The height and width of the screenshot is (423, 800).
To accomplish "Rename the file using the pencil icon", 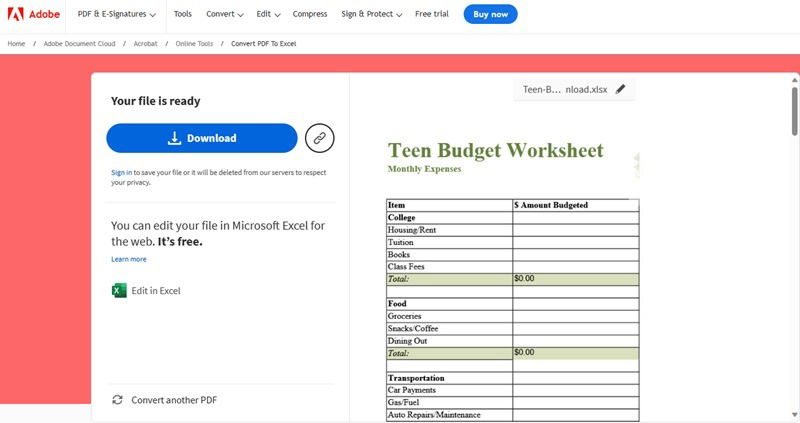I will (620, 89).
